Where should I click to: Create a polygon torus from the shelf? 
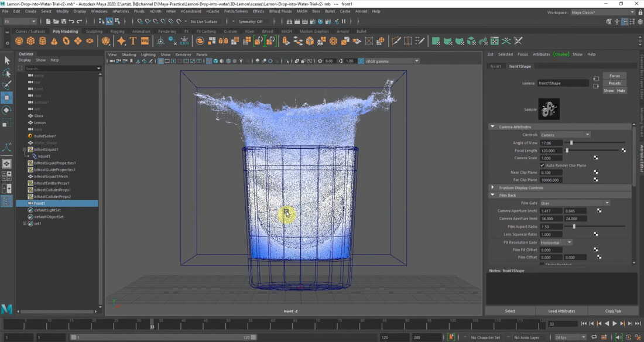click(66, 40)
